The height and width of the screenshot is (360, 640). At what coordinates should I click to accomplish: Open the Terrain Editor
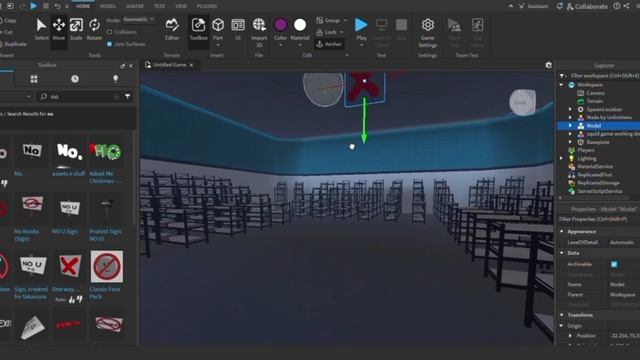172,29
